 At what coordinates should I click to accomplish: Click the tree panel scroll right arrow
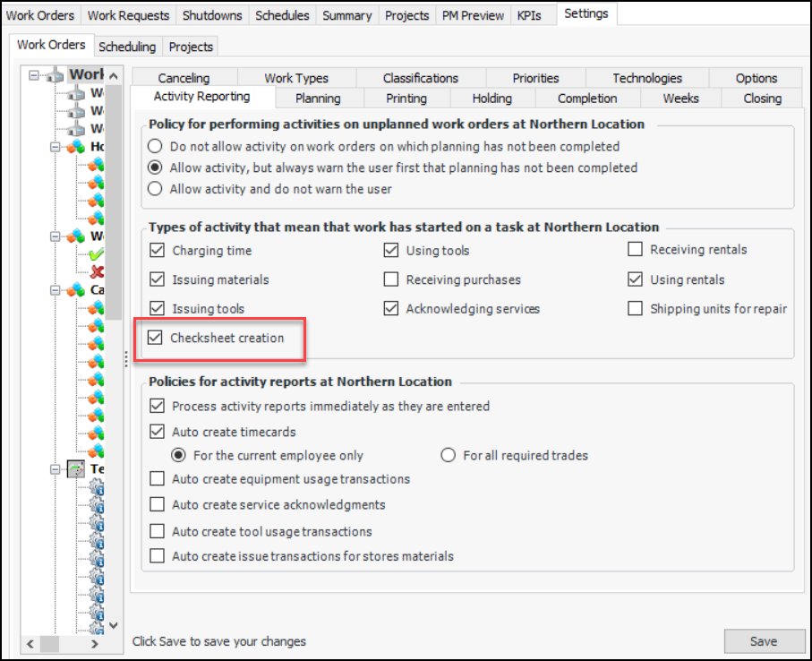[x=94, y=644]
